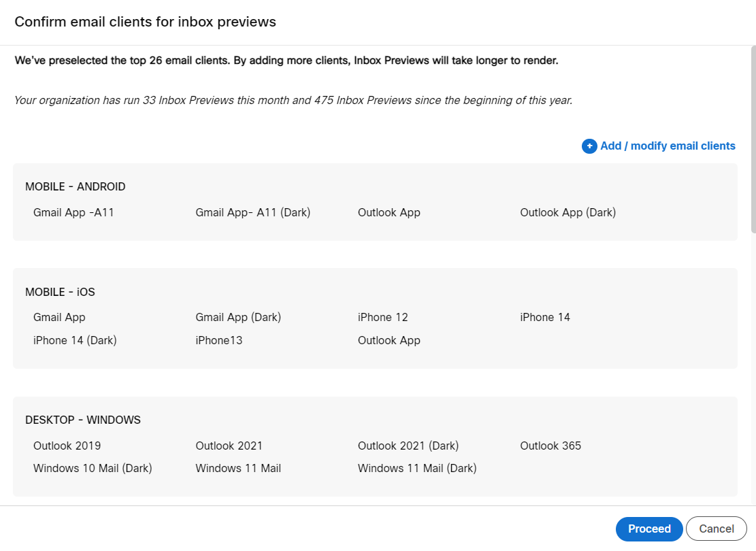Select the Outlook 2021 preview client

230,446
